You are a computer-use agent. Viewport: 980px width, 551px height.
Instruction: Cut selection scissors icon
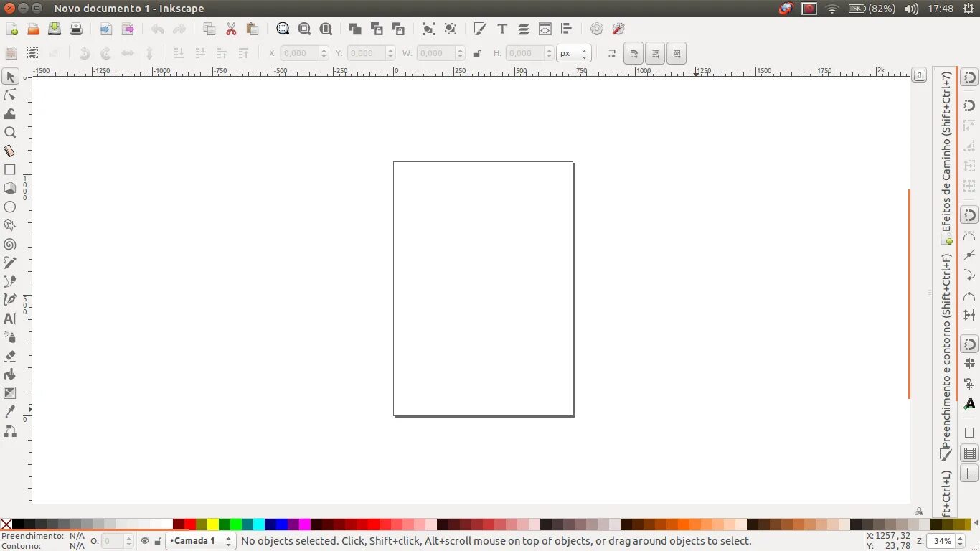point(231,29)
